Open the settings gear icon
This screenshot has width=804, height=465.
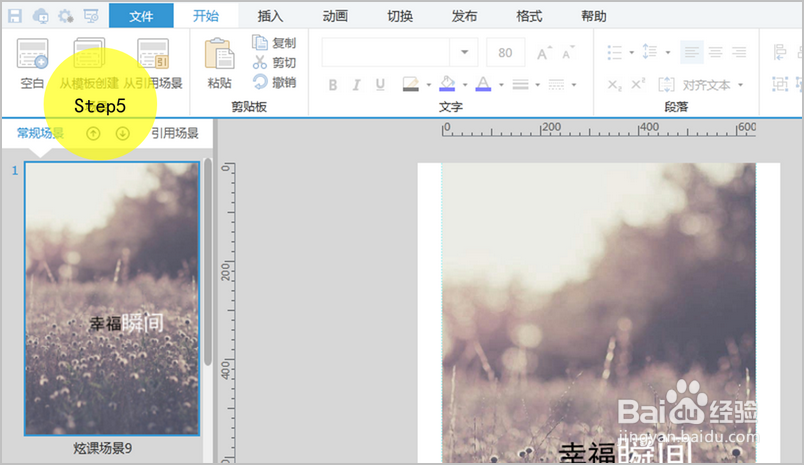(x=66, y=16)
